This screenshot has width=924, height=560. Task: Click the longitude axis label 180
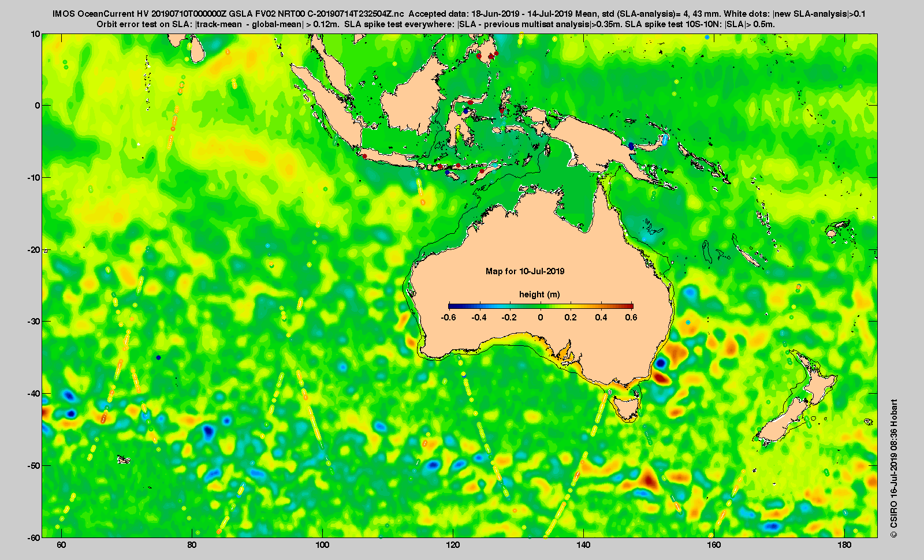(844, 545)
